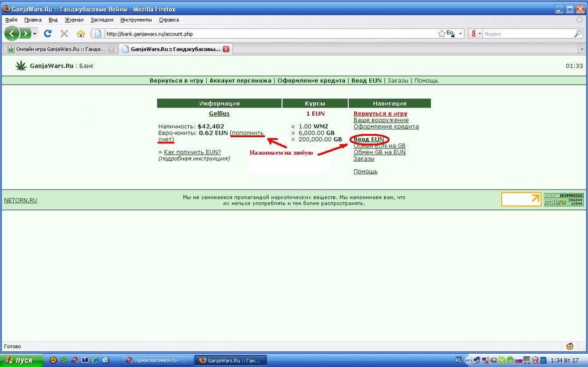Open the Файл menu
The width and height of the screenshot is (588, 367).
tap(11, 20)
